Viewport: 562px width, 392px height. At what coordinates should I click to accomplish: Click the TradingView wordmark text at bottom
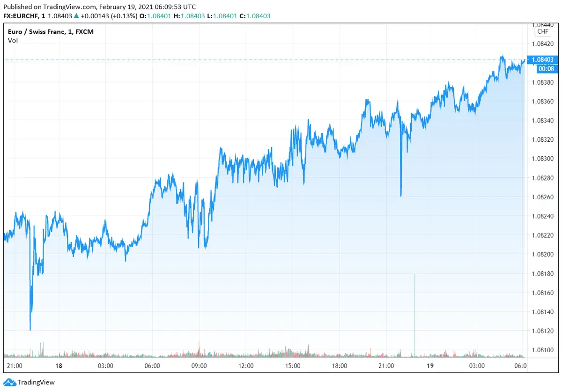36,383
